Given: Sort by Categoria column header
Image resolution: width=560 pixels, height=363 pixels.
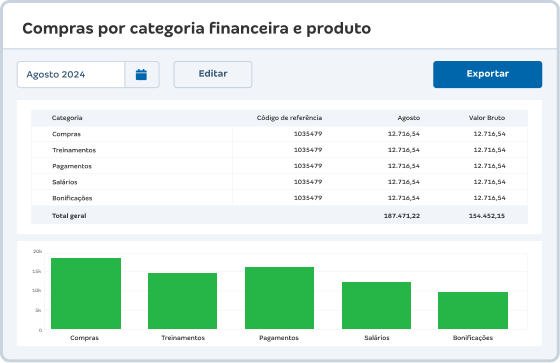Looking at the screenshot, I should point(67,118).
